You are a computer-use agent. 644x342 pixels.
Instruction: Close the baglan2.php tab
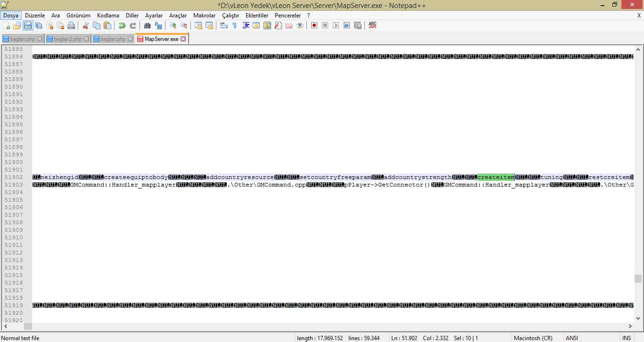86,39
